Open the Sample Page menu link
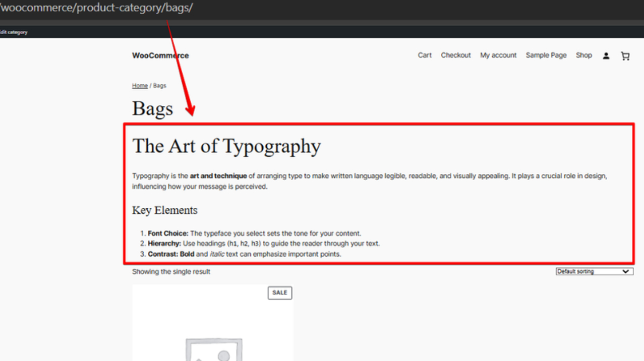Image resolution: width=644 pixels, height=361 pixels. [x=546, y=55]
